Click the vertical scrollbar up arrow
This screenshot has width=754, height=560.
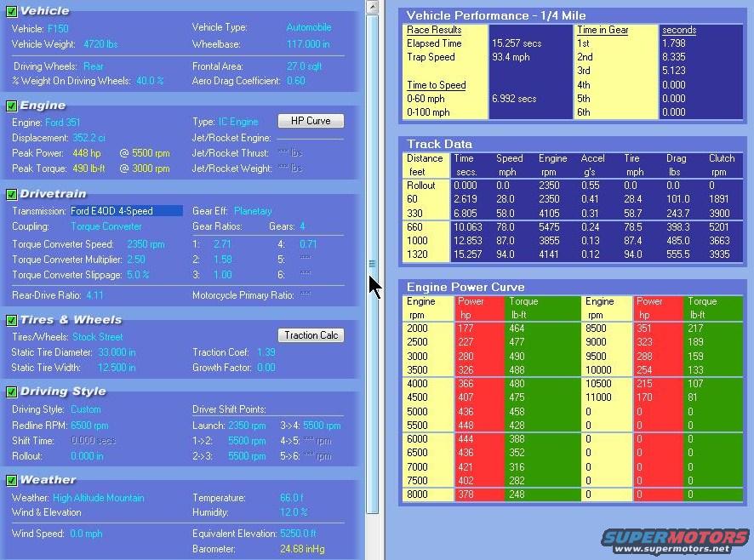[372, 7]
